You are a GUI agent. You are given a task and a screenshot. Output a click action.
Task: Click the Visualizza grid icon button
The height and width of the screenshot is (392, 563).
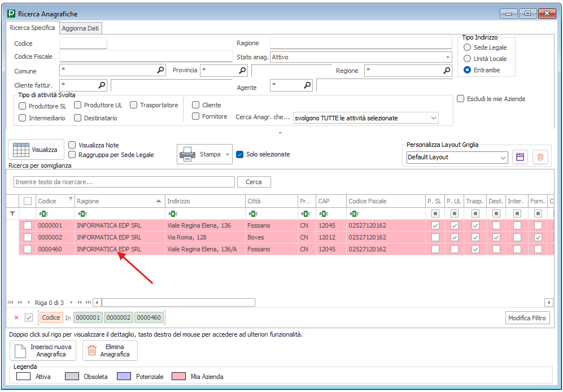pos(35,150)
